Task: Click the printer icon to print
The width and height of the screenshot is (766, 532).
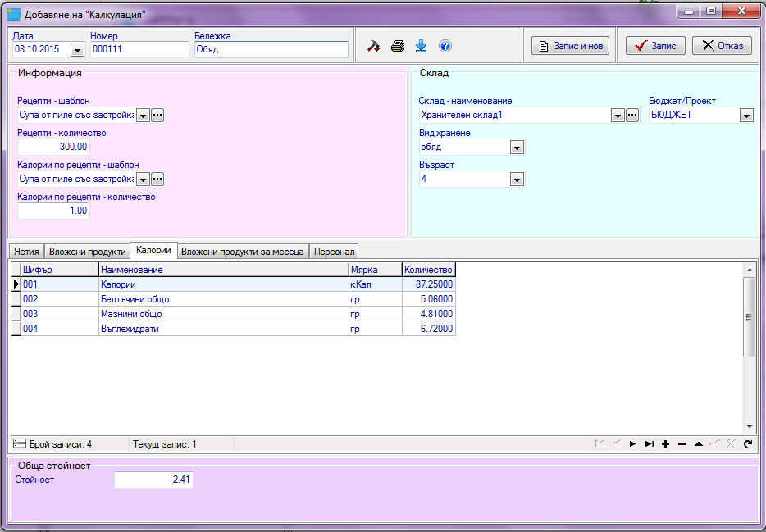Action: click(398, 47)
